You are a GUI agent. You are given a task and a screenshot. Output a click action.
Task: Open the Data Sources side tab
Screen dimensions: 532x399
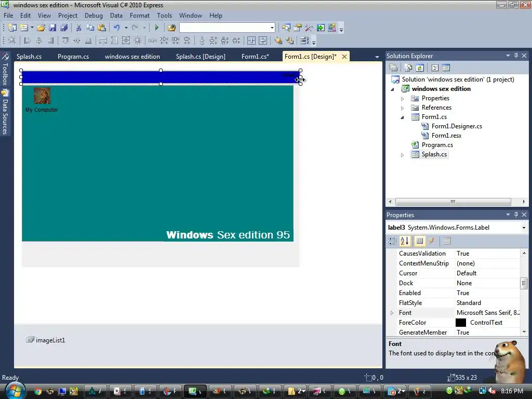point(5,113)
